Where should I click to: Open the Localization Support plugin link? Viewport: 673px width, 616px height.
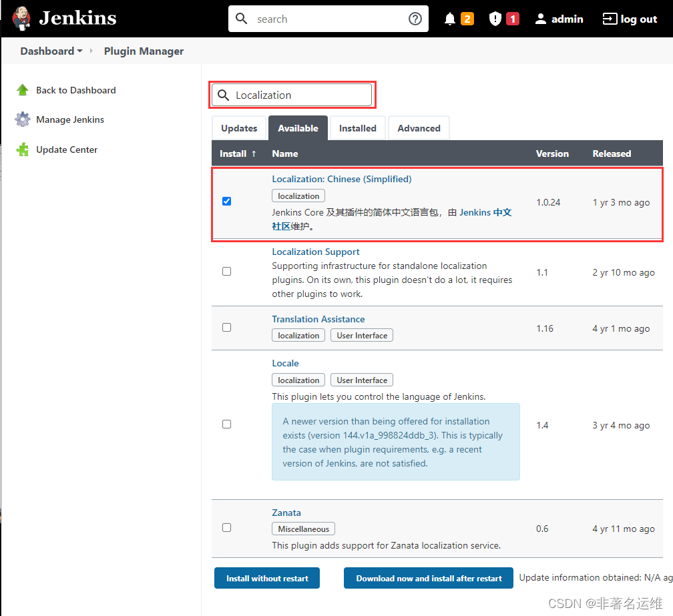point(315,252)
